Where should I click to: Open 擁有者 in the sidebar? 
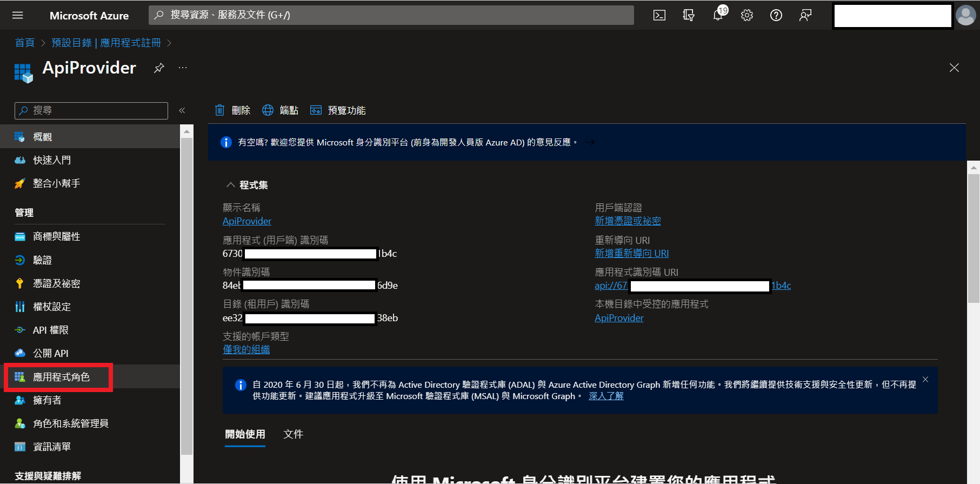90,400
